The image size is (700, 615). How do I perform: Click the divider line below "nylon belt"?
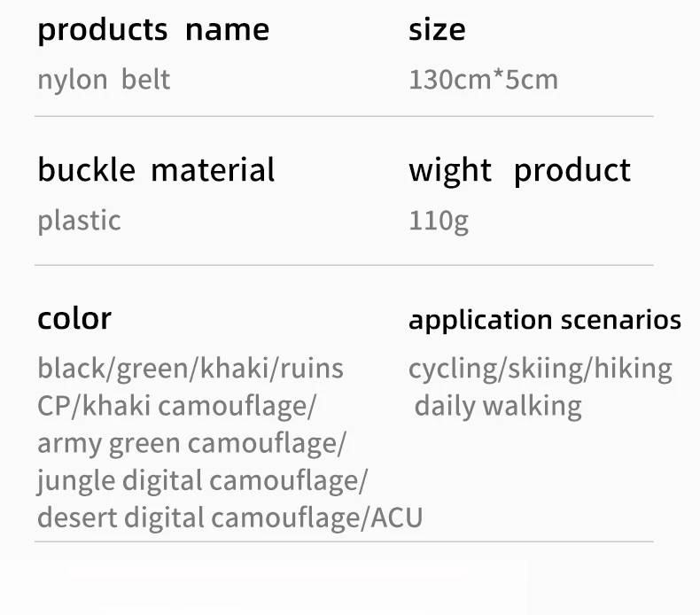pos(344,116)
